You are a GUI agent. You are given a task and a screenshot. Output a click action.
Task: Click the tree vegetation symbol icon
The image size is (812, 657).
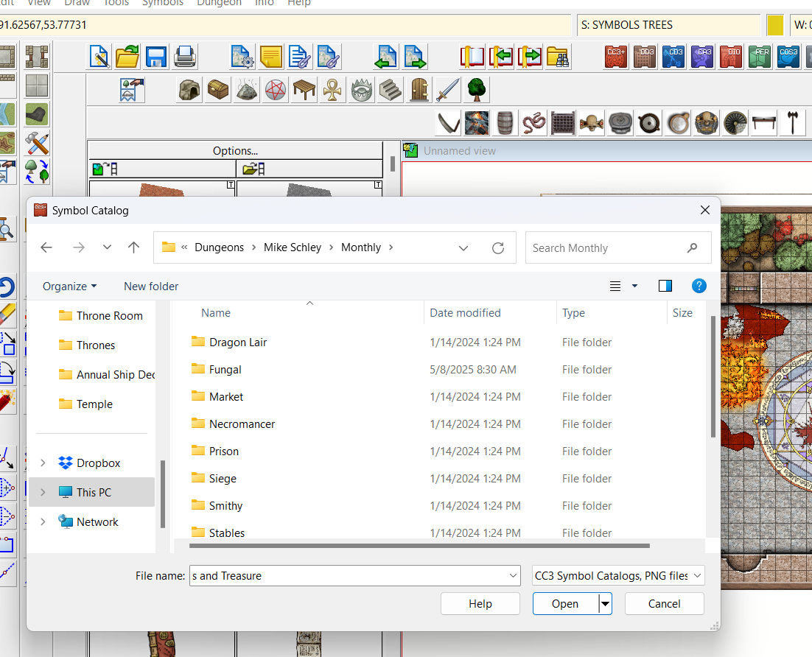point(477,90)
